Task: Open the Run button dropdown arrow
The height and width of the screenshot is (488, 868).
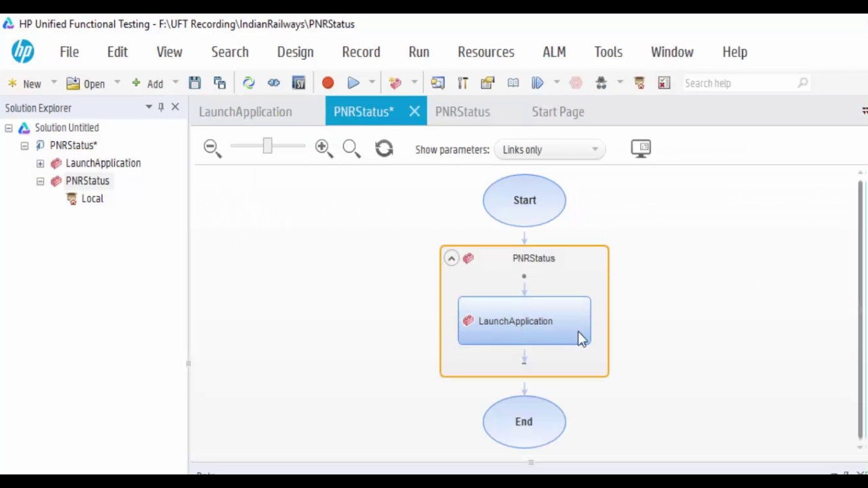Action: coord(372,83)
